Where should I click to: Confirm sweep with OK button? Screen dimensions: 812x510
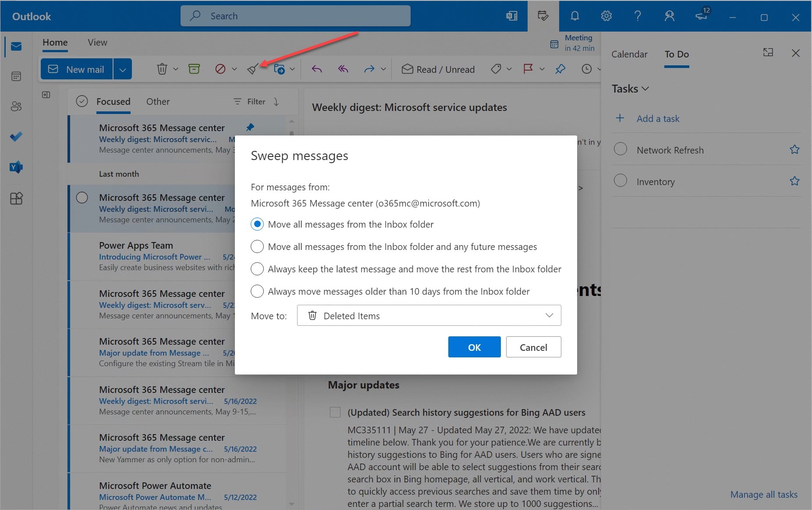[x=474, y=347]
